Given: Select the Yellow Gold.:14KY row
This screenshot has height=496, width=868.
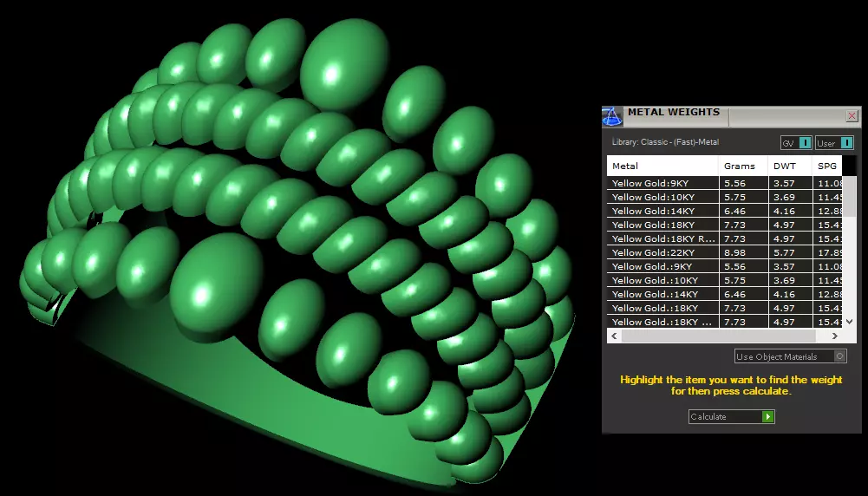Looking at the screenshot, I should (724, 294).
